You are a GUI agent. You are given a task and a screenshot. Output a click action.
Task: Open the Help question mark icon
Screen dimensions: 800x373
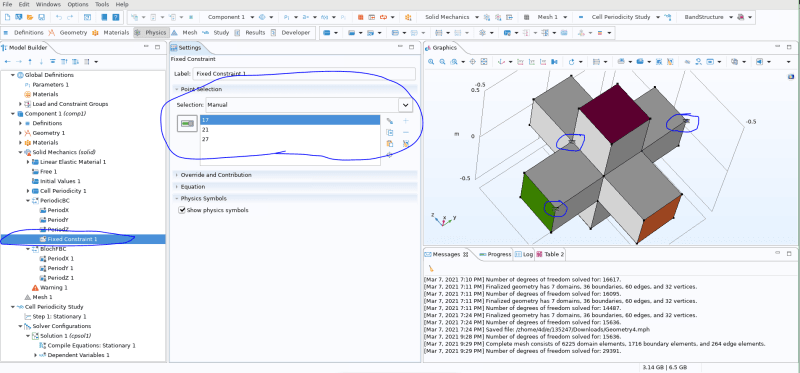tap(116, 17)
